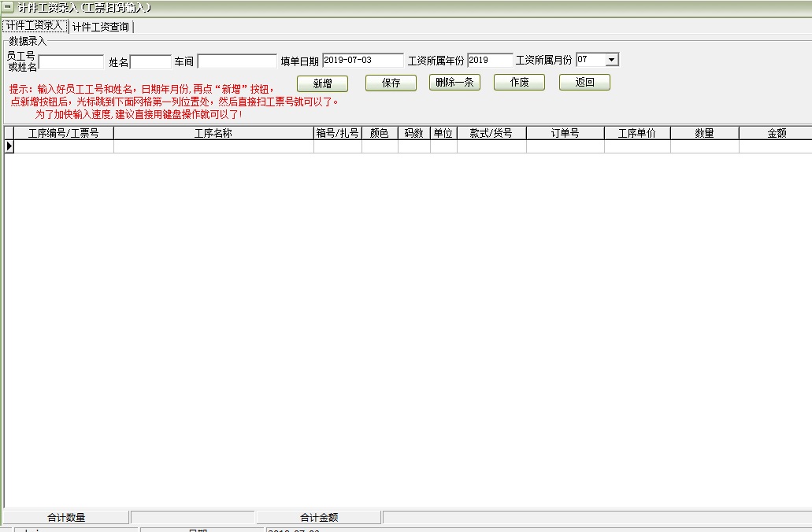Click the 新增 button

click(322, 83)
